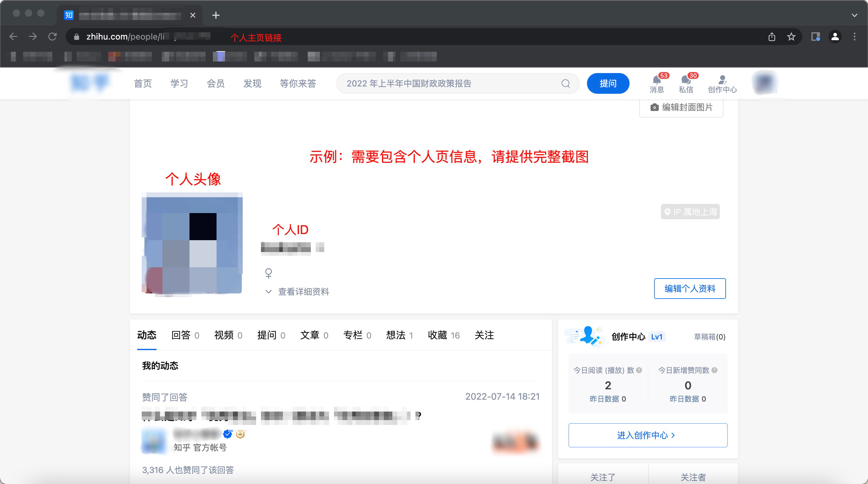Open 创作中心 icon in header
The height and width of the screenshot is (484, 868).
pos(722,83)
